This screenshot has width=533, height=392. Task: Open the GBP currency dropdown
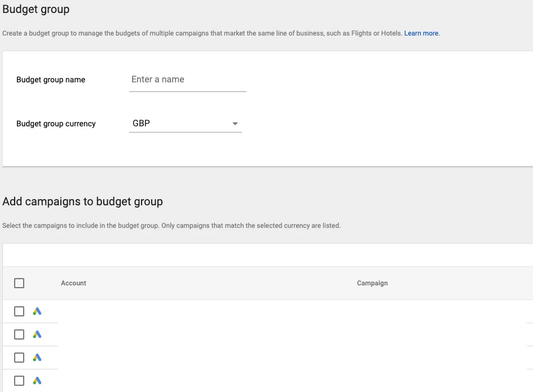[185, 124]
